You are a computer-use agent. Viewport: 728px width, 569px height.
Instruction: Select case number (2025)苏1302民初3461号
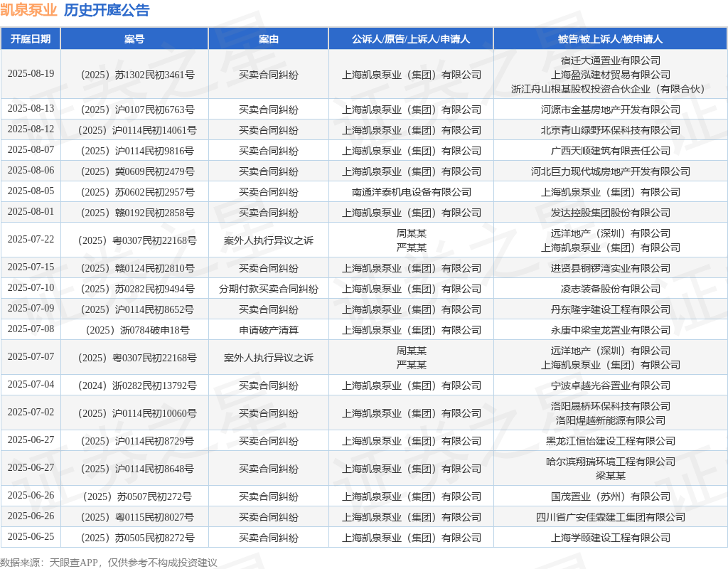pyautogui.click(x=137, y=75)
